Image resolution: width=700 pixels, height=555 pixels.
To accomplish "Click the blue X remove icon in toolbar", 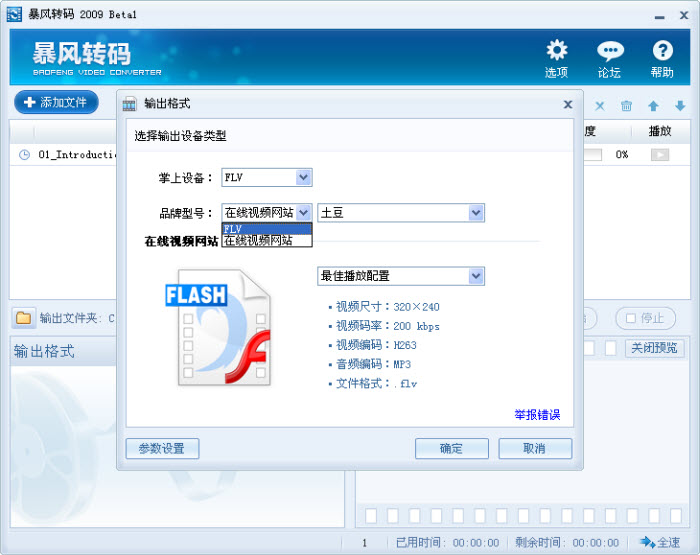I will 600,106.
